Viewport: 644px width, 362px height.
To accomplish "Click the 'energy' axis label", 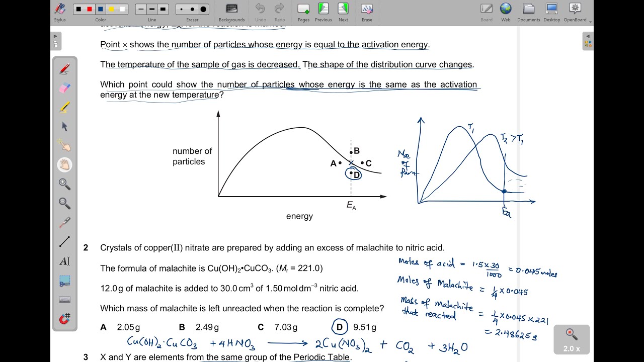I will [299, 216].
